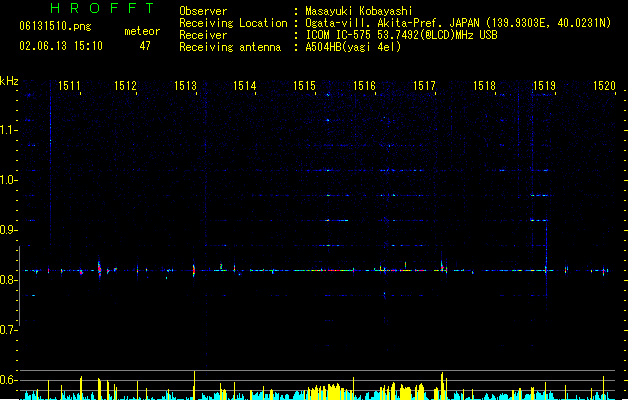This screenshot has width=629, height=400.
Task: Click the 'Observer' field label
Action: tap(203, 11)
